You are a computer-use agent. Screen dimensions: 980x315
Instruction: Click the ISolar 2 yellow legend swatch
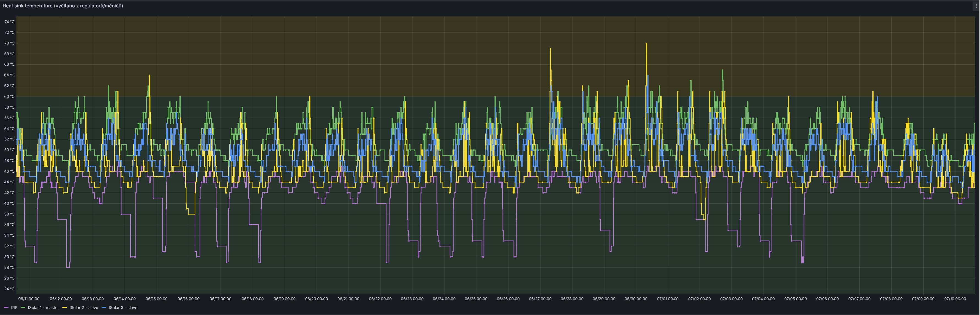[x=65, y=307]
